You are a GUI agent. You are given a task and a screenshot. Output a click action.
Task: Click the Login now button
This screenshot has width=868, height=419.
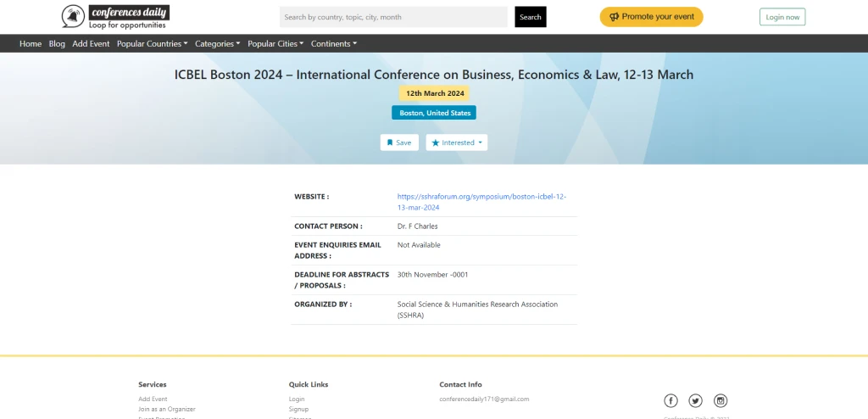(782, 17)
